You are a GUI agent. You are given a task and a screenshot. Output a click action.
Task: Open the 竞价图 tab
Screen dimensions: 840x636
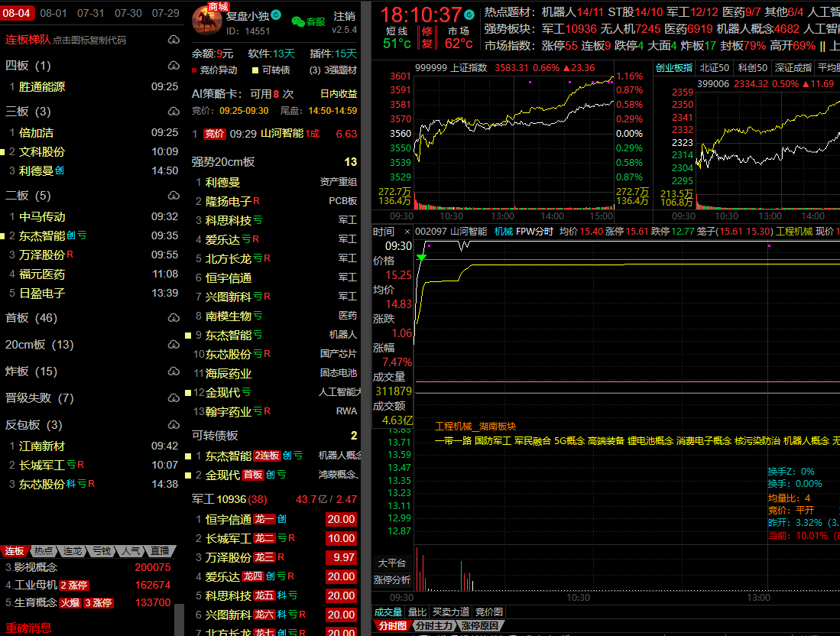[x=489, y=612]
